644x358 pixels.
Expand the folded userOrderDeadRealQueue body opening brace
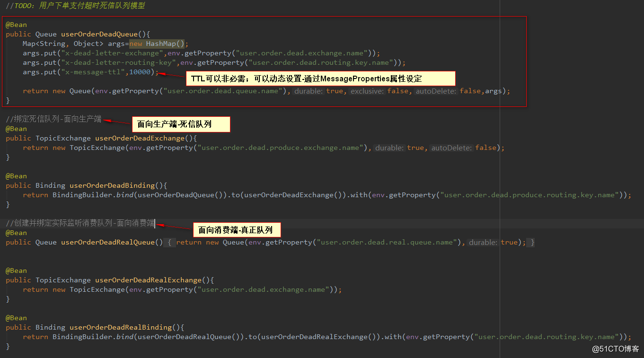(170, 242)
